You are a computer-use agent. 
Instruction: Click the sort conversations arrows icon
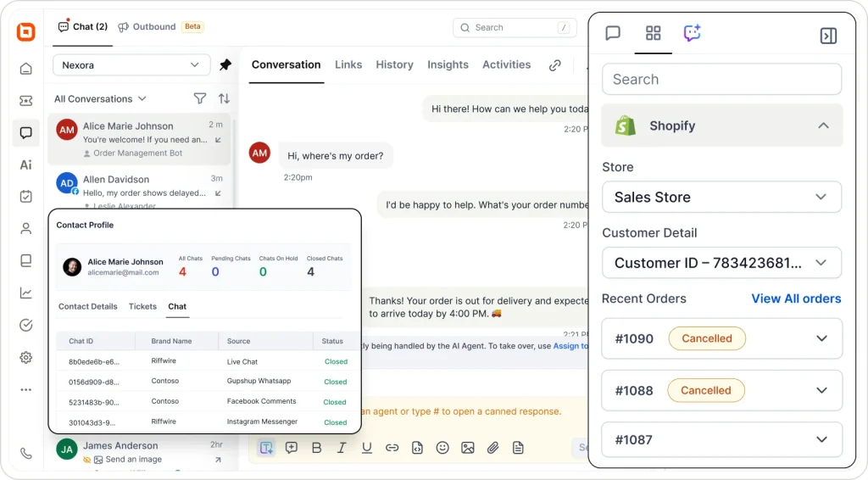(x=224, y=98)
